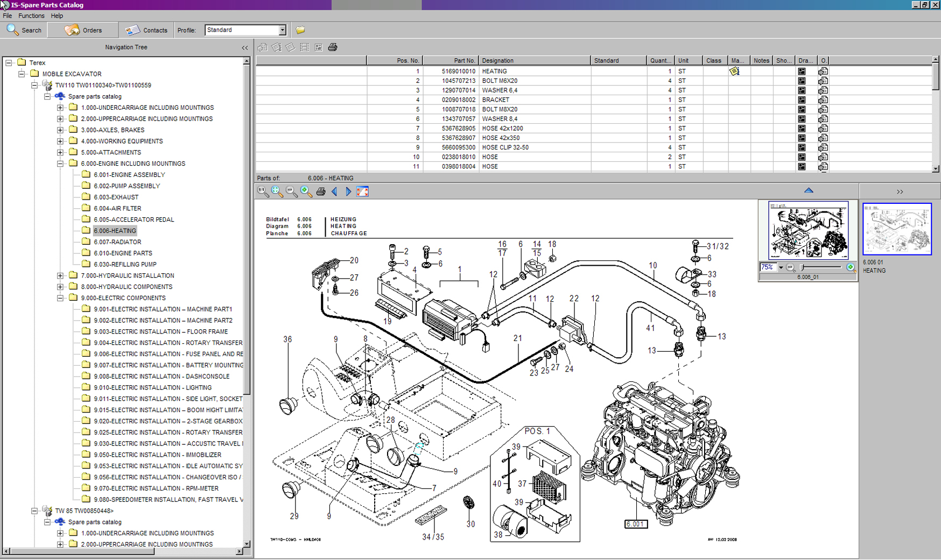941x560 pixels.
Task: Click the Orders button
Action: pos(83,30)
